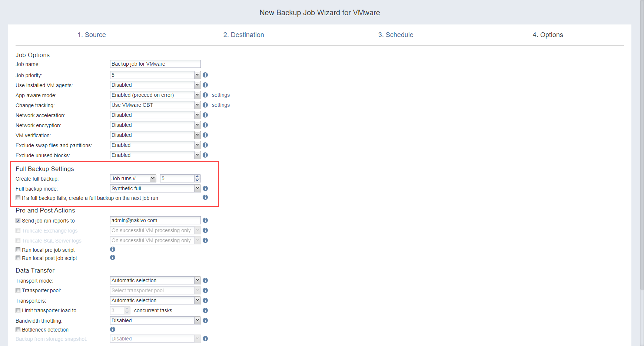Viewport: 644px width, 346px height.
Task: Click info icon for Run local post job script
Action: [x=113, y=257]
